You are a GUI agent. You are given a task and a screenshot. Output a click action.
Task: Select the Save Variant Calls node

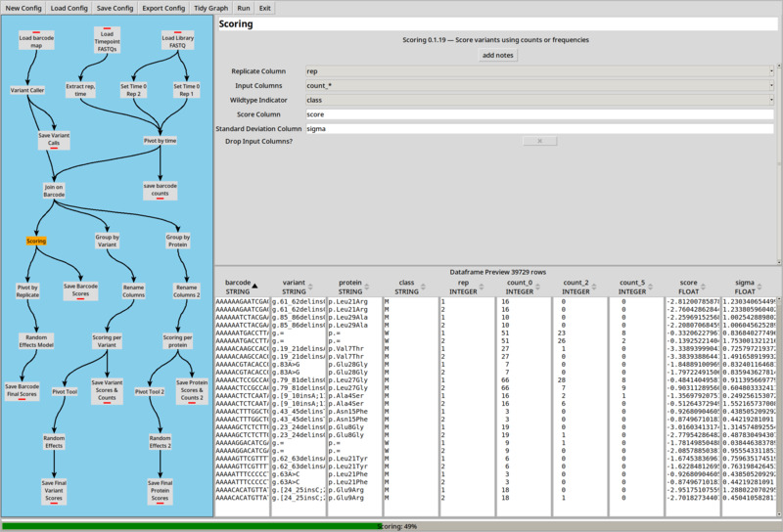click(54, 140)
